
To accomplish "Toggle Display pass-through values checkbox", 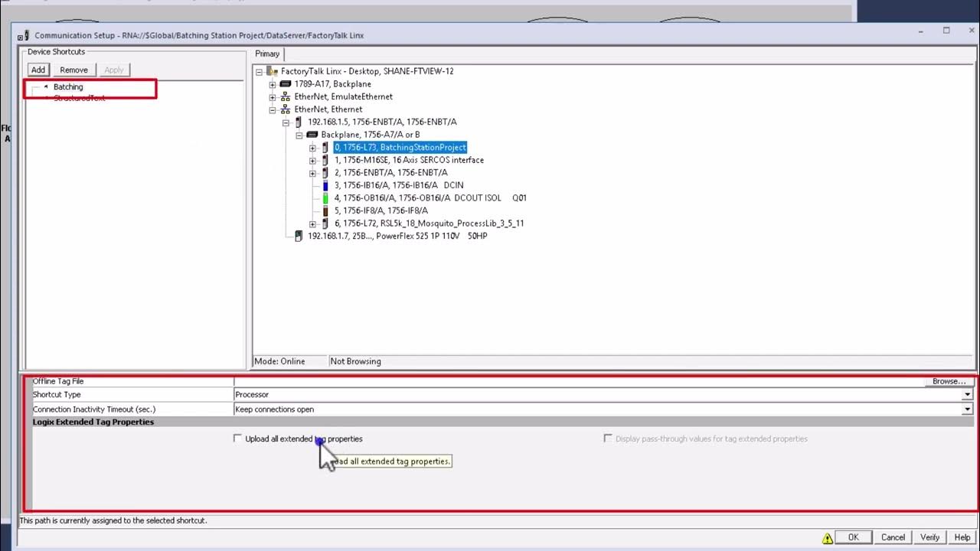I will point(608,439).
